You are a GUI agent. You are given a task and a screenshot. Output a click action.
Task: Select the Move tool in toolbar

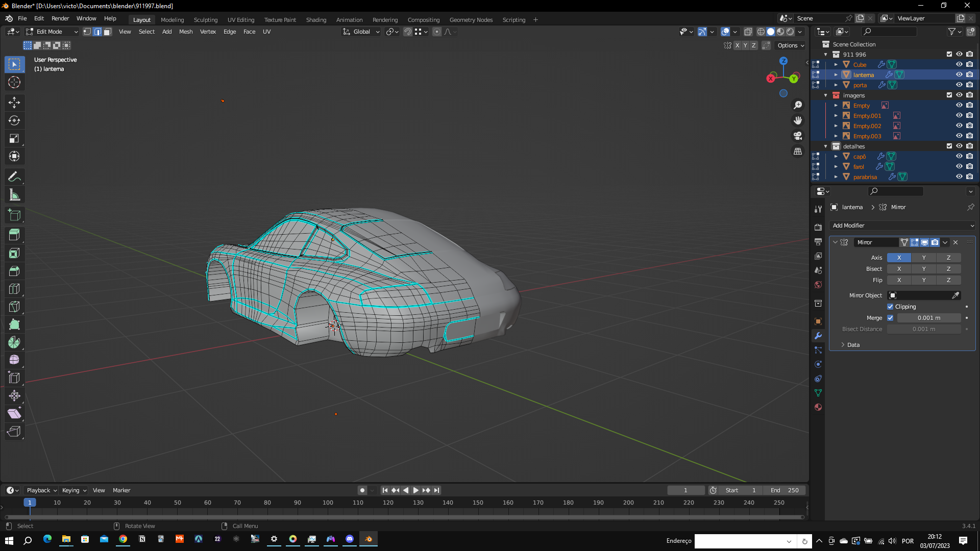pos(14,103)
